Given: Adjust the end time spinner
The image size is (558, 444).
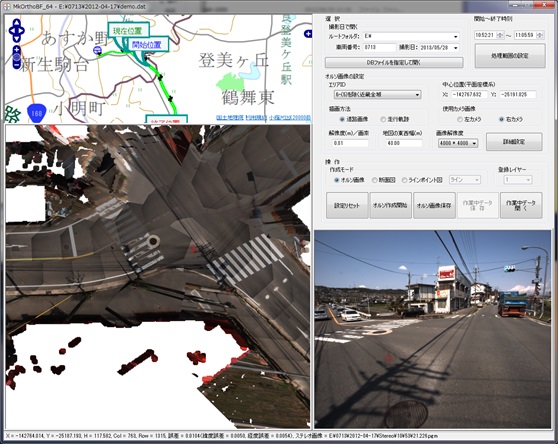Looking at the screenshot, I should (x=540, y=35).
